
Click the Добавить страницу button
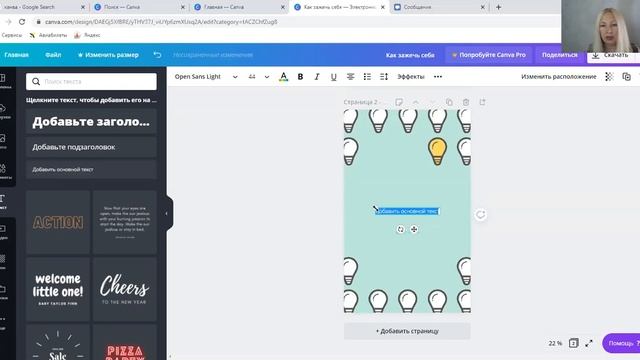[x=407, y=331]
